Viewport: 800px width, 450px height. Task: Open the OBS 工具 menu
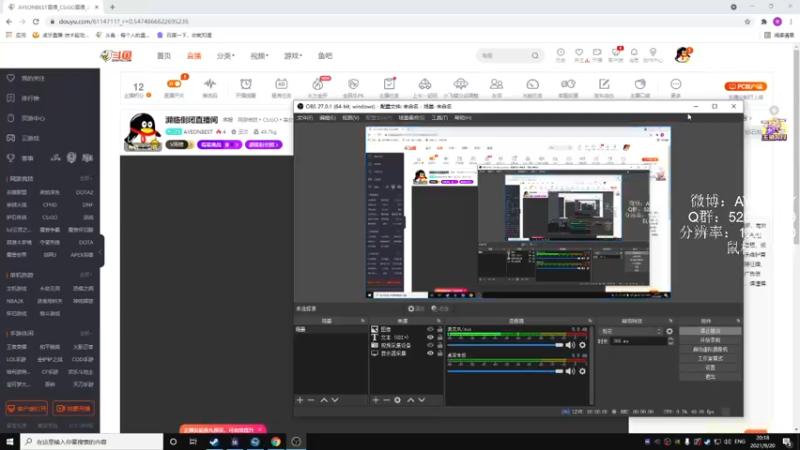[439, 118]
